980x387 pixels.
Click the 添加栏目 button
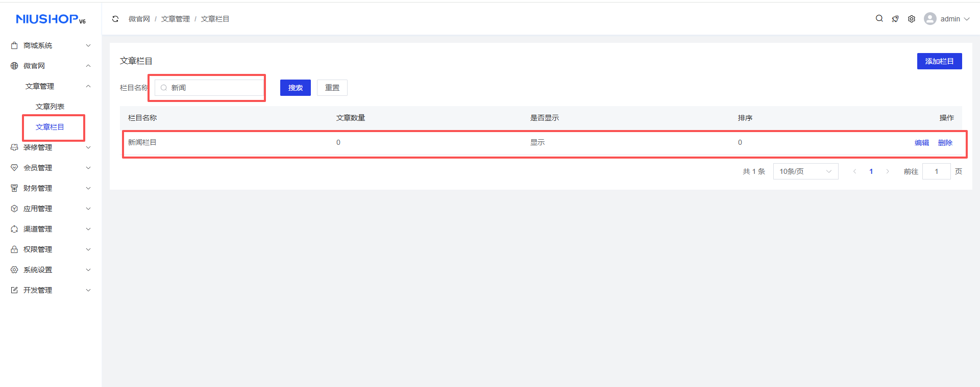(939, 61)
